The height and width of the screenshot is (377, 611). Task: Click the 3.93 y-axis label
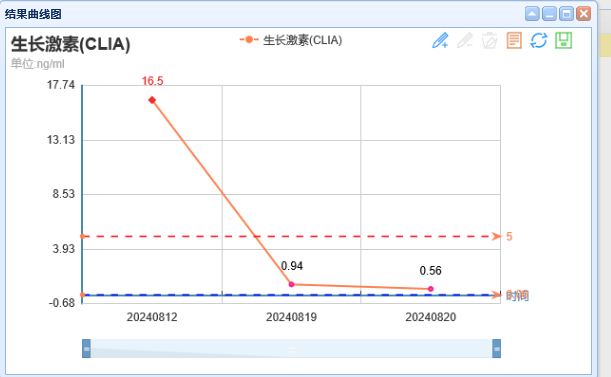(x=64, y=249)
